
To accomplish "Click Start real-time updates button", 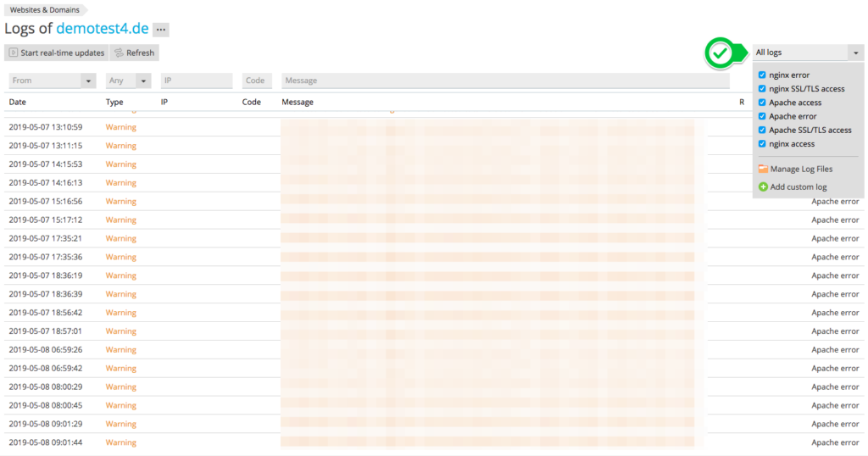I will pyautogui.click(x=57, y=53).
